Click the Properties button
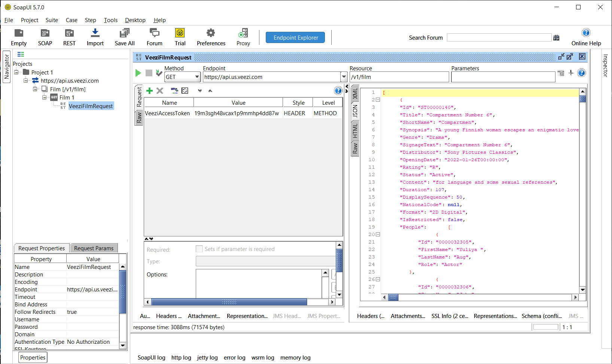 tap(33, 358)
